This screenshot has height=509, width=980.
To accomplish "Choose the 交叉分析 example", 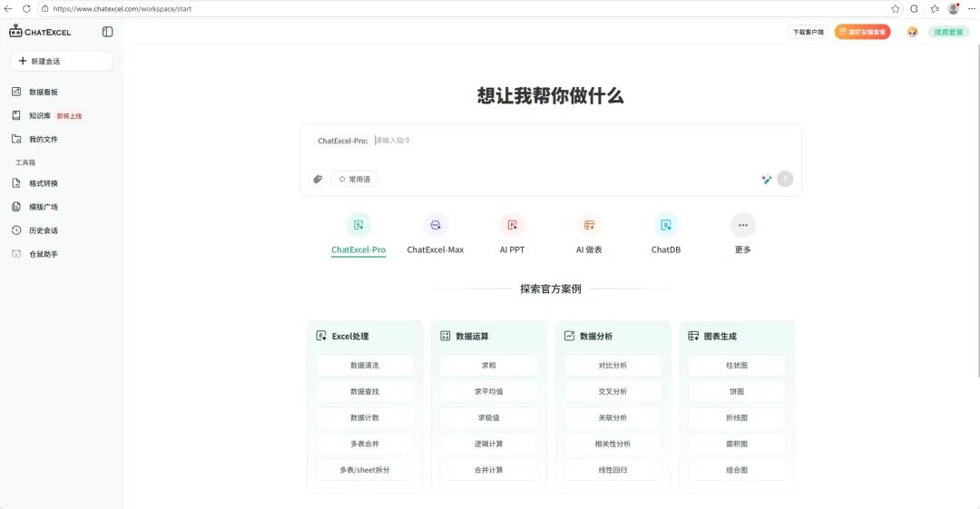I will [x=612, y=391].
